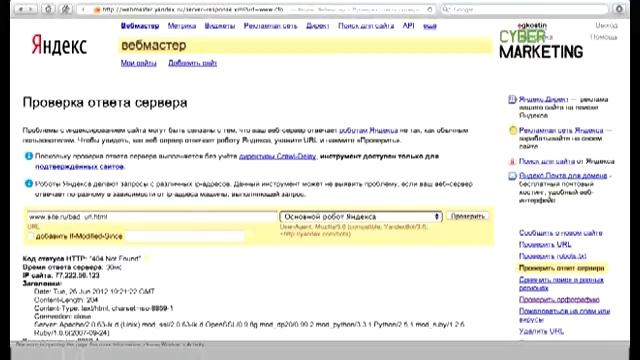Open the API service tab

click(x=408, y=26)
